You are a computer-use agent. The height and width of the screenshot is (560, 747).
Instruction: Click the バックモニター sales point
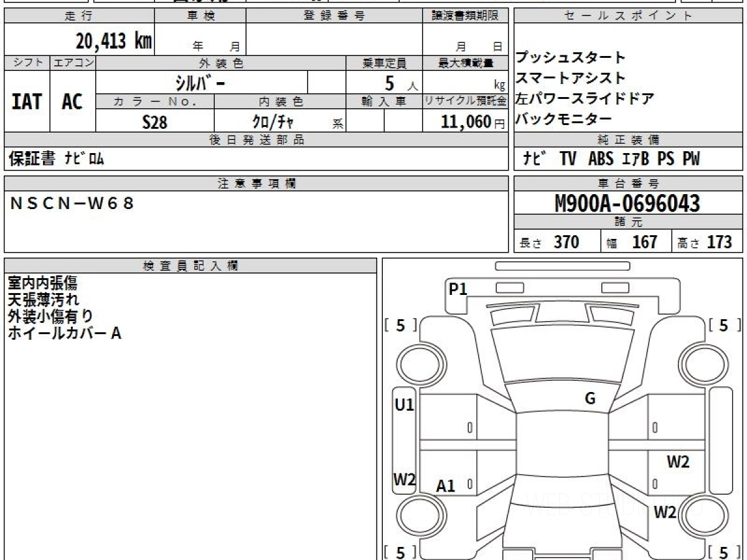[x=563, y=119]
